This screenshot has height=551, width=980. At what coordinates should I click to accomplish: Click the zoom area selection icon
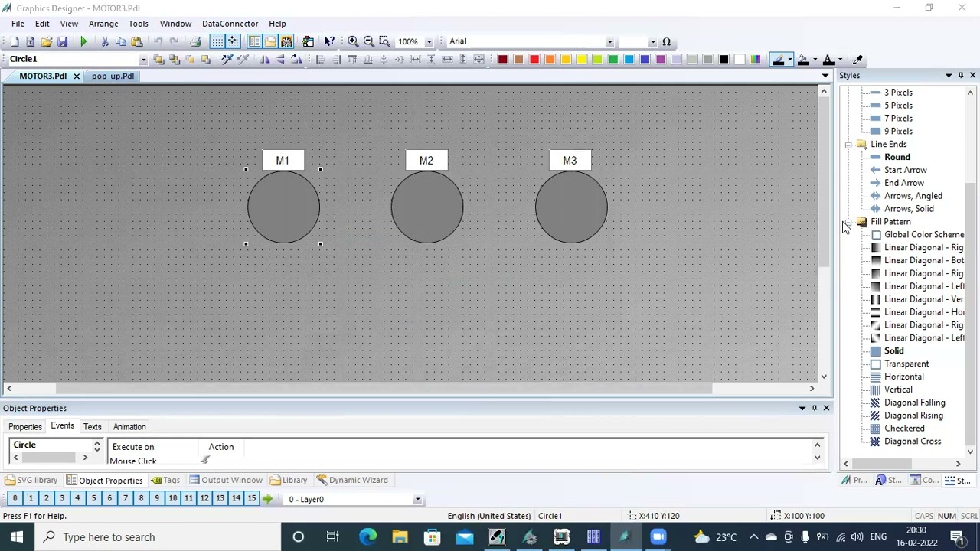click(x=385, y=41)
